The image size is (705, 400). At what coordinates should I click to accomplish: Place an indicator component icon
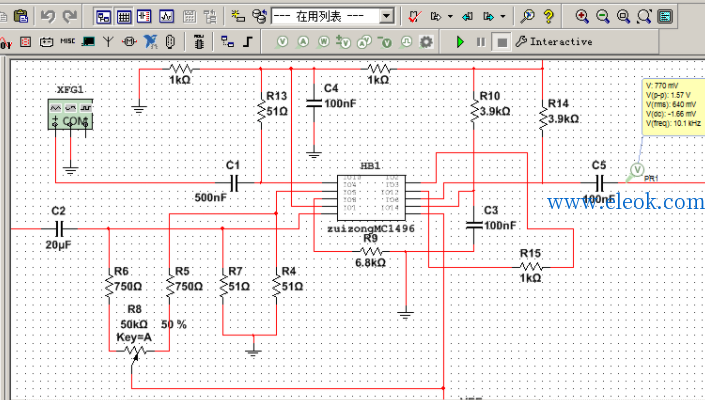[26, 42]
